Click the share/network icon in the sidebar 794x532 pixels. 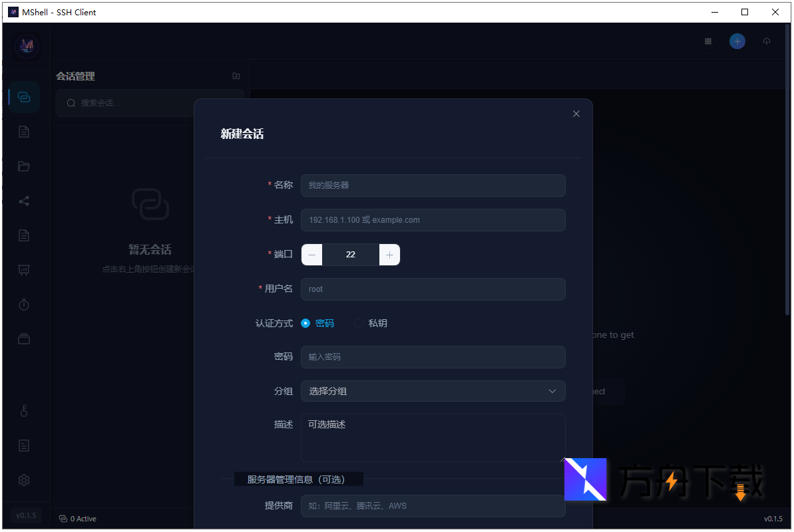point(24,201)
